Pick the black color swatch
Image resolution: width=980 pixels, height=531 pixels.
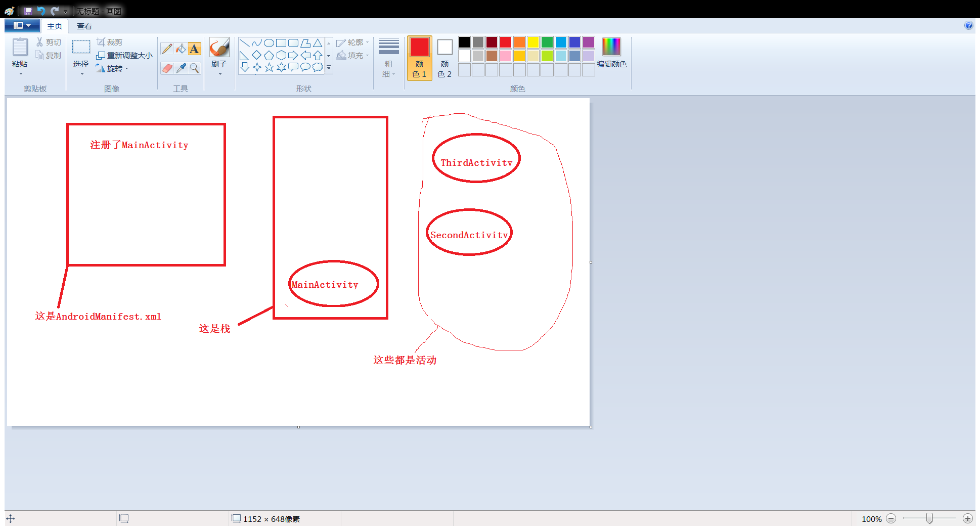click(464, 42)
